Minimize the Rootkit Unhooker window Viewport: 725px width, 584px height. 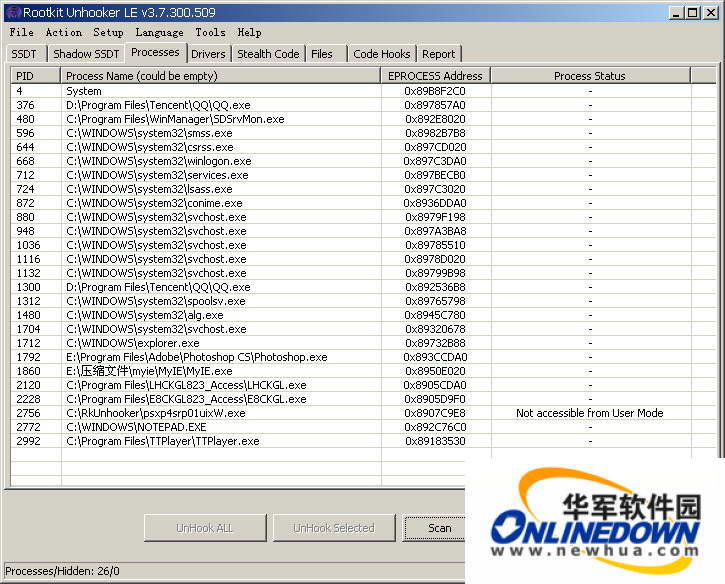pos(676,13)
